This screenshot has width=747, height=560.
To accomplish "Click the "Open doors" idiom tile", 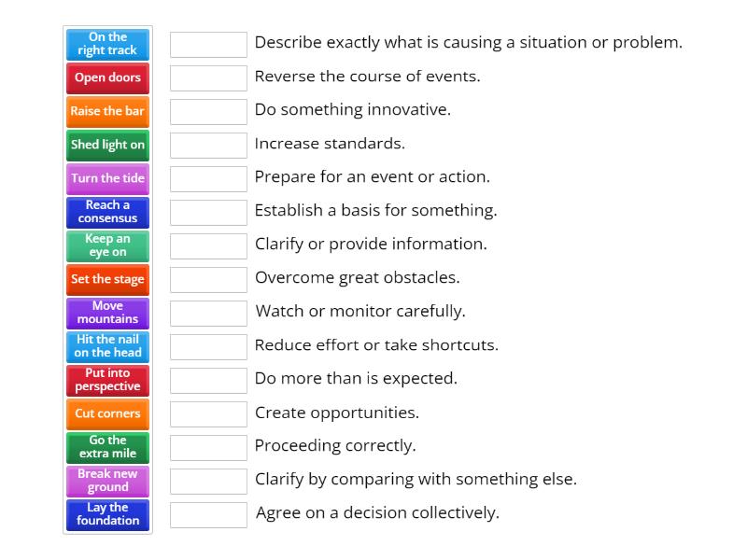I will pos(107,78).
